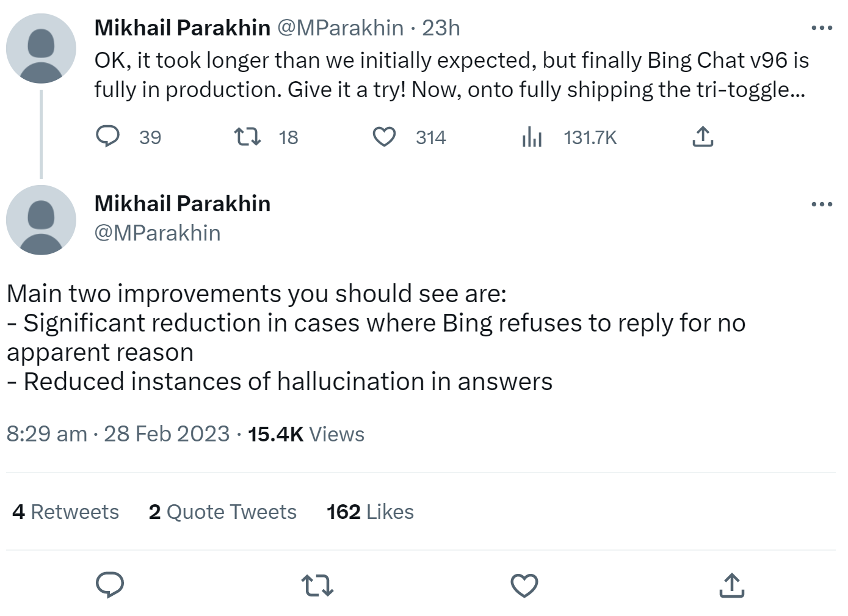Retweet the top tweet with 18 retweets

tap(247, 137)
